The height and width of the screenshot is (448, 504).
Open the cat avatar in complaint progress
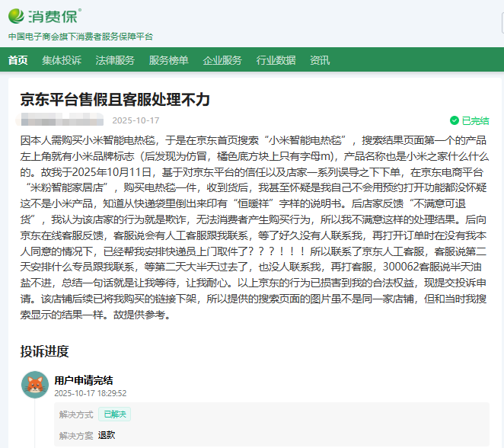point(35,385)
